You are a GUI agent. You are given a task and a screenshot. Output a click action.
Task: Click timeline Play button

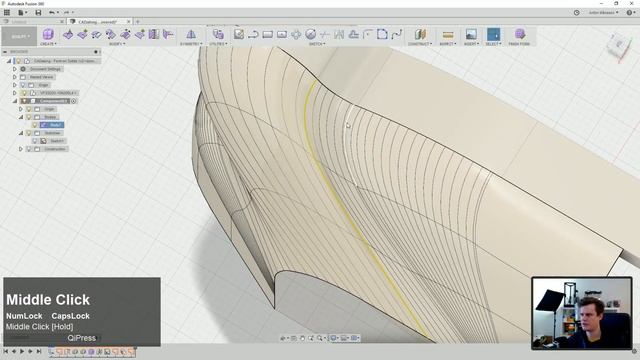22,351
